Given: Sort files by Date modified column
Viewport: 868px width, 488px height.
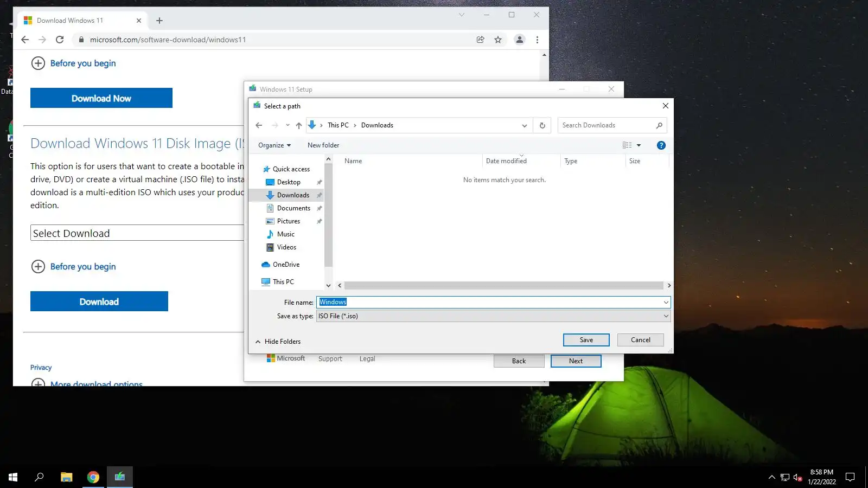Looking at the screenshot, I should tap(506, 161).
